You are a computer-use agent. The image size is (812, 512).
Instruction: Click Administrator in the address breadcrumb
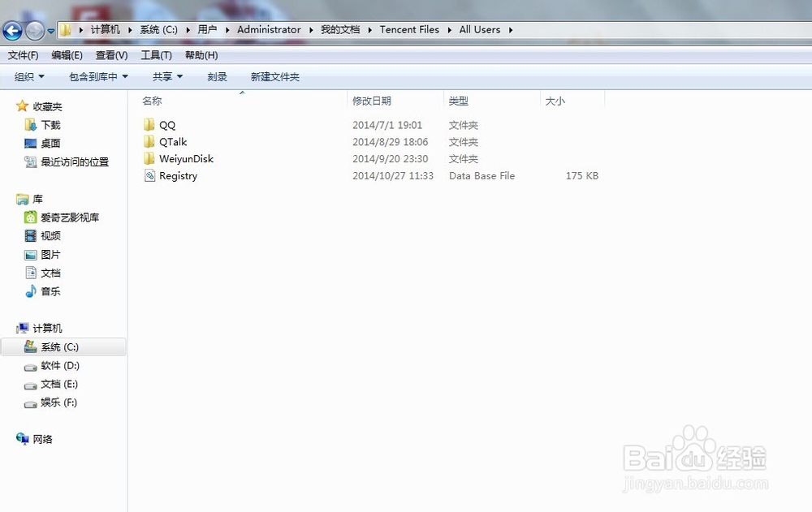[x=269, y=29]
